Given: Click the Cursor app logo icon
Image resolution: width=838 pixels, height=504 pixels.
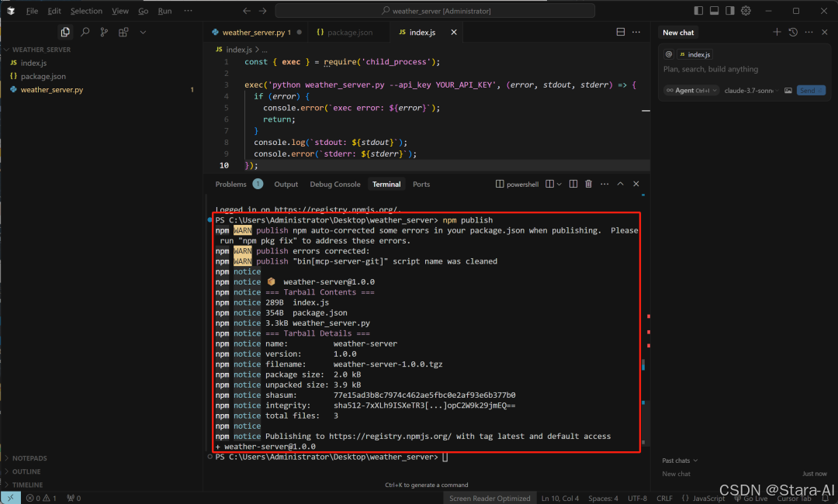Looking at the screenshot, I should pos(11,11).
